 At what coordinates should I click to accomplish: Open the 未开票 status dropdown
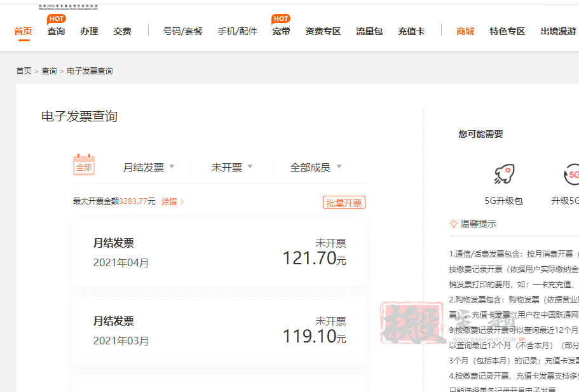tap(231, 168)
